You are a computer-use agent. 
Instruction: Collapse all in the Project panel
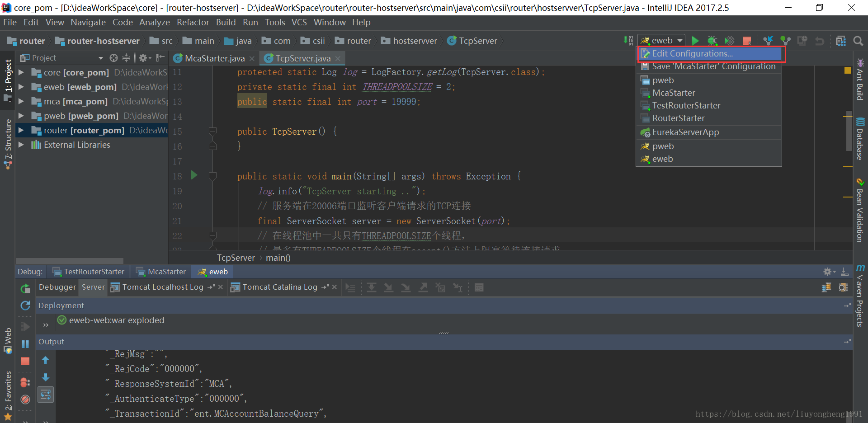(x=127, y=58)
